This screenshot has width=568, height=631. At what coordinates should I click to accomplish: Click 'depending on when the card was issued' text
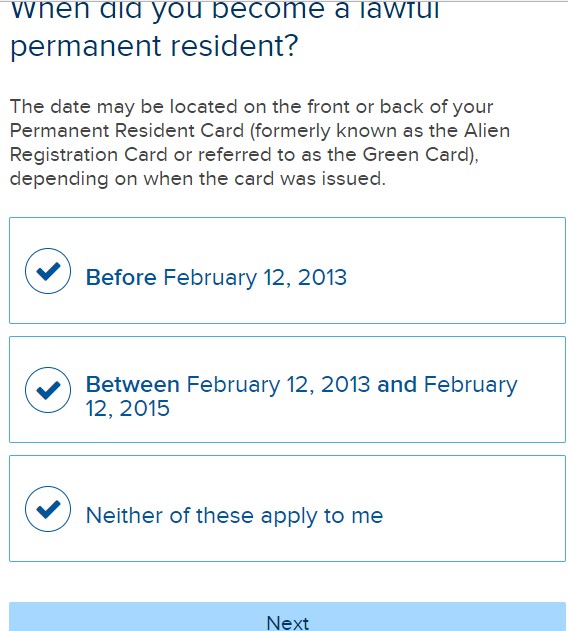coord(197,179)
